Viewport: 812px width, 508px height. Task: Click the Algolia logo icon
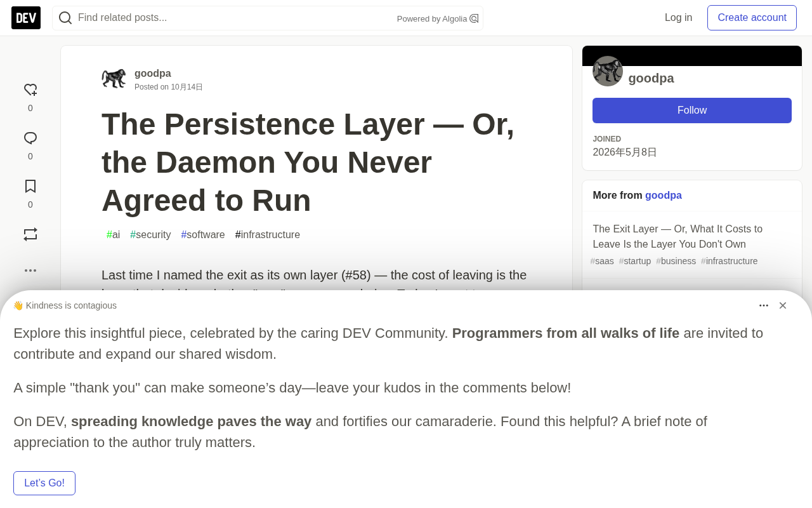point(474,18)
